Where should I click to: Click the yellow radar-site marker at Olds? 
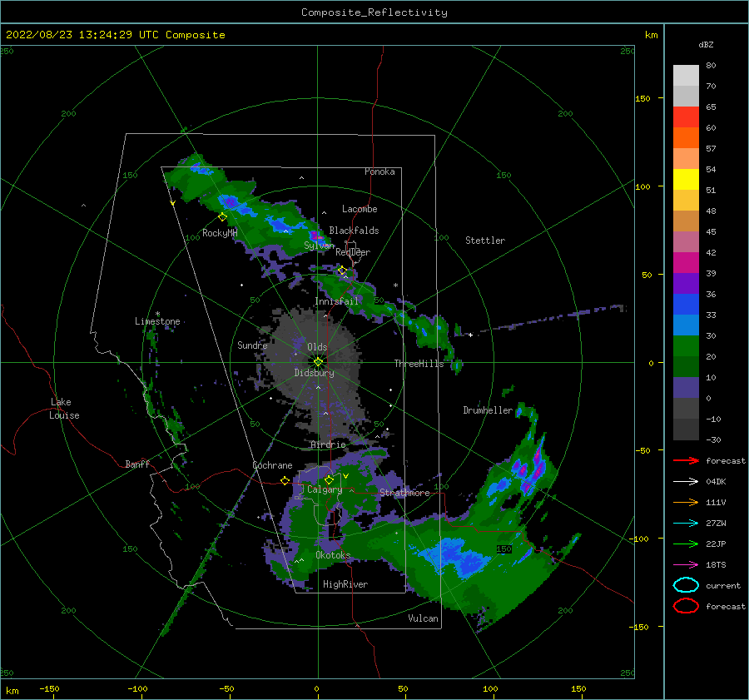click(318, 362)
